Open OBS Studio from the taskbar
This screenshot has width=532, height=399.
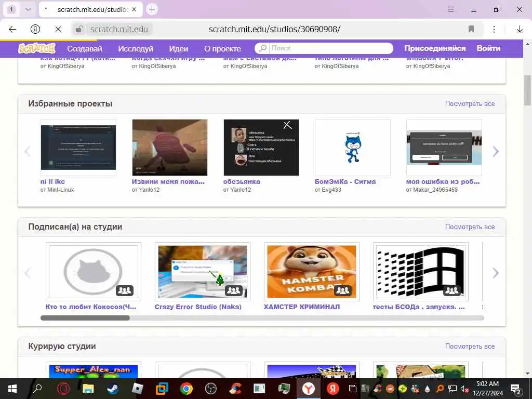coord(211,389)
